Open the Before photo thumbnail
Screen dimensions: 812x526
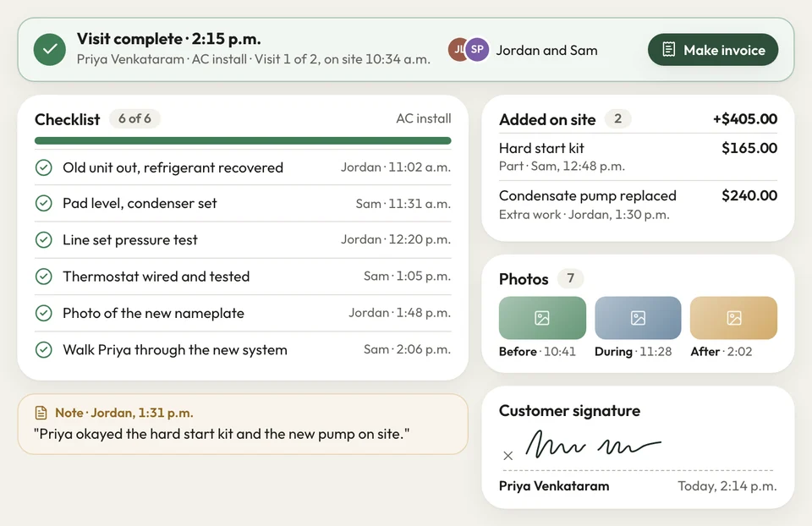click(x=542, y=318)
